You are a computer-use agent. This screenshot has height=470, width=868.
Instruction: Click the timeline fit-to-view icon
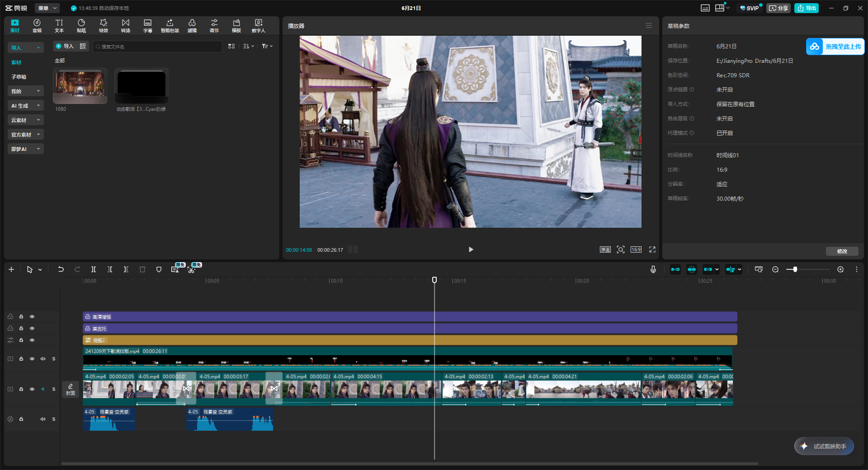pos(759,269)
